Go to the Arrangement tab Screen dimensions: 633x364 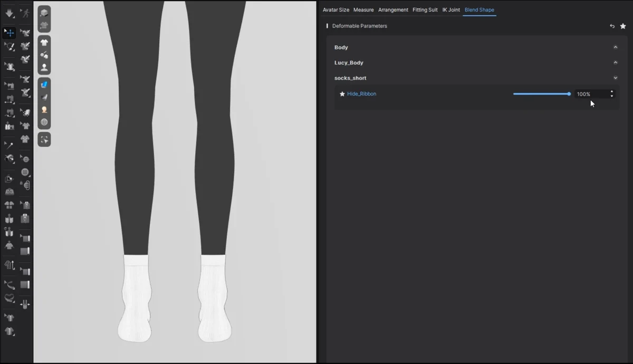(393, 10)
